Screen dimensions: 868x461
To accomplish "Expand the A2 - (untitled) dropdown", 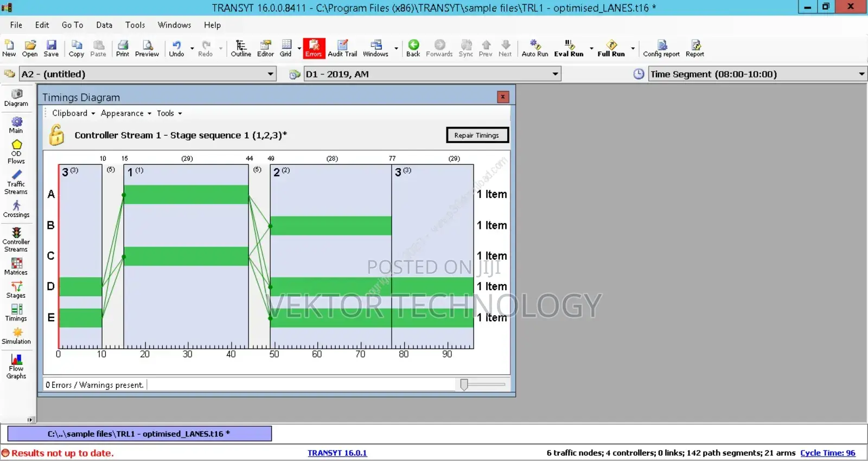I will coord(270,74).
